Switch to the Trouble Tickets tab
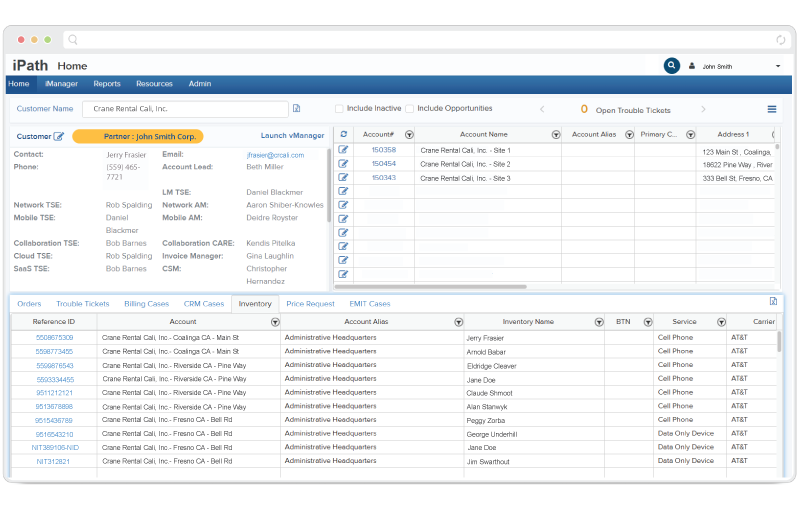The width and height of the screenshot is (800, 505). coord(82,304)
